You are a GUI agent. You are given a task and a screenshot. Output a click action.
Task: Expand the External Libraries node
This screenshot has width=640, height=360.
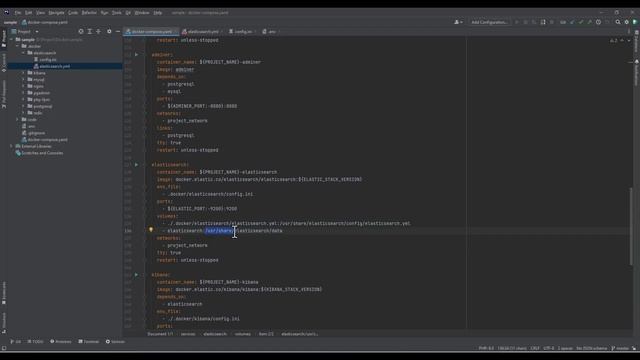[12, 146]
